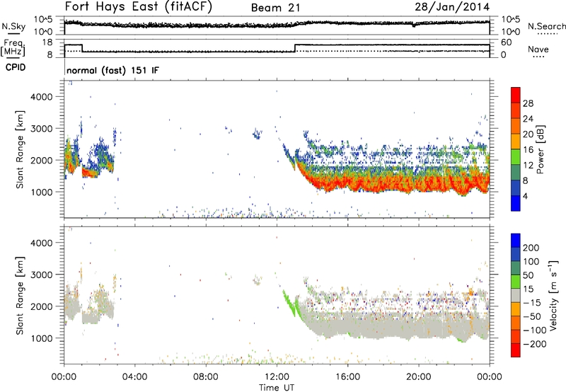Click the power panel 'Slant Range [km]' label

pos(20,149)
